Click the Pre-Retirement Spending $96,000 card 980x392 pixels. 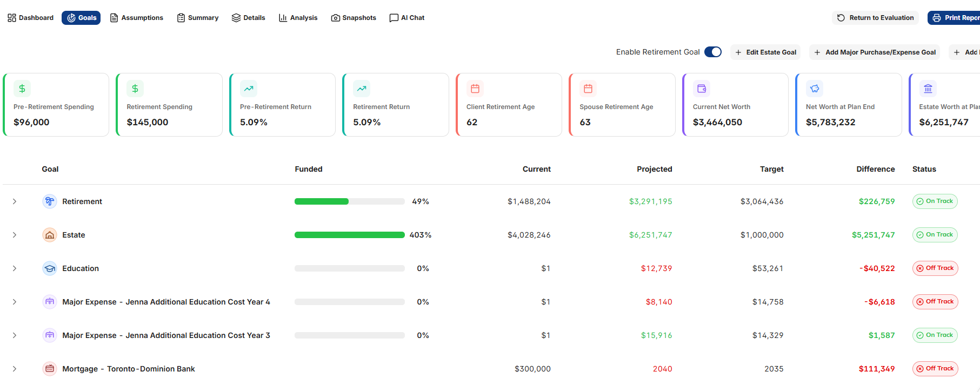56,105
